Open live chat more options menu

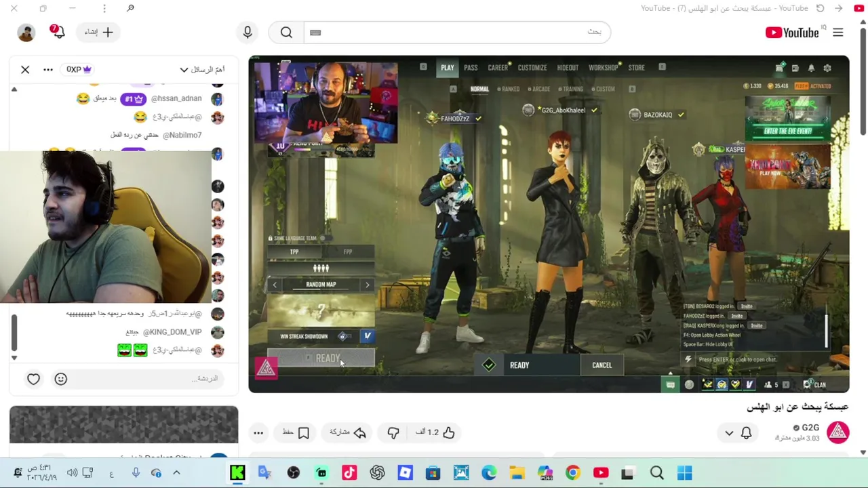[48, 69]
